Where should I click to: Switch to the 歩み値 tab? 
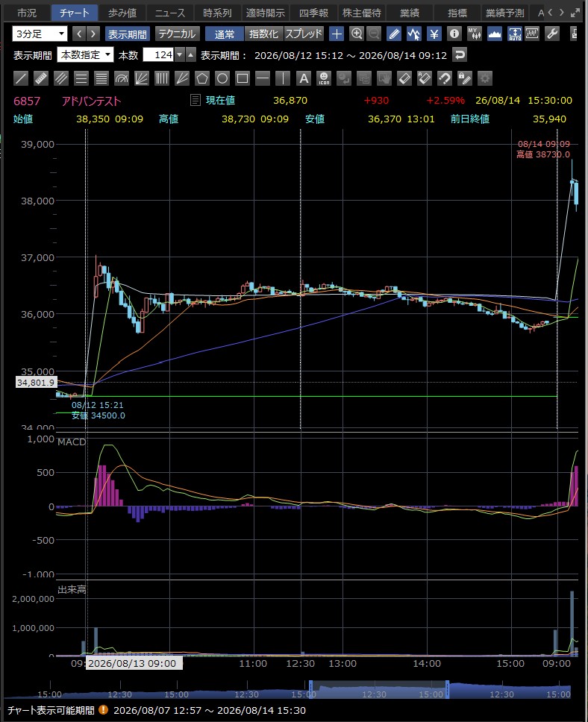[x=122, y=13]
